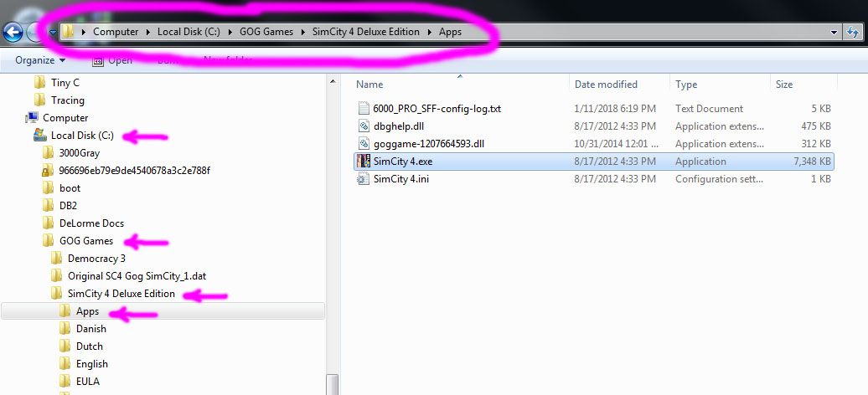
Task: Open the Organize menu
Action: [40, 60]
